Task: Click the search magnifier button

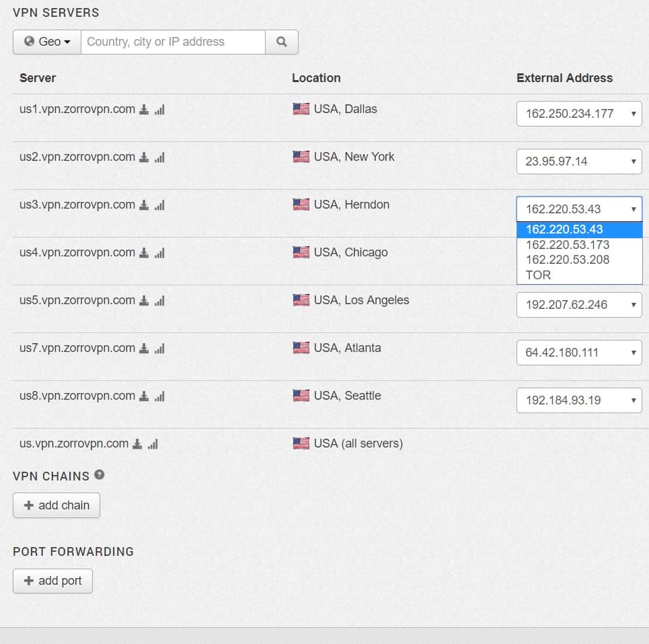Action: (x=281, y=42)
